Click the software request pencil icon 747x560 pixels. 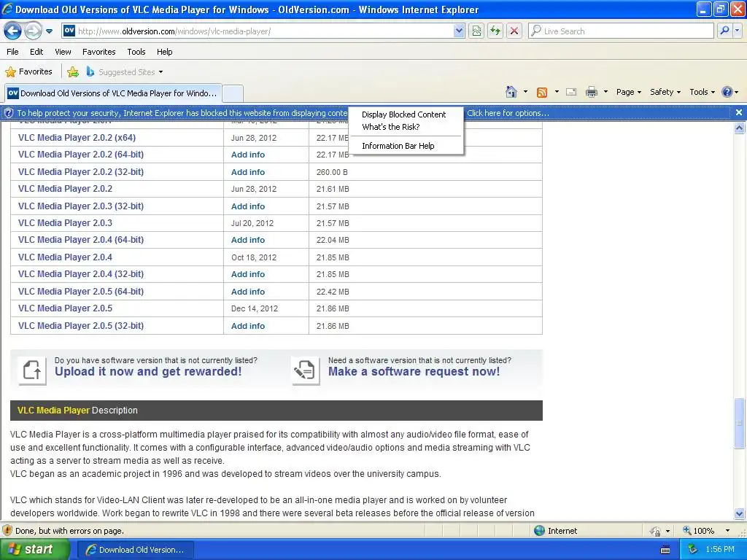(306, 370)
